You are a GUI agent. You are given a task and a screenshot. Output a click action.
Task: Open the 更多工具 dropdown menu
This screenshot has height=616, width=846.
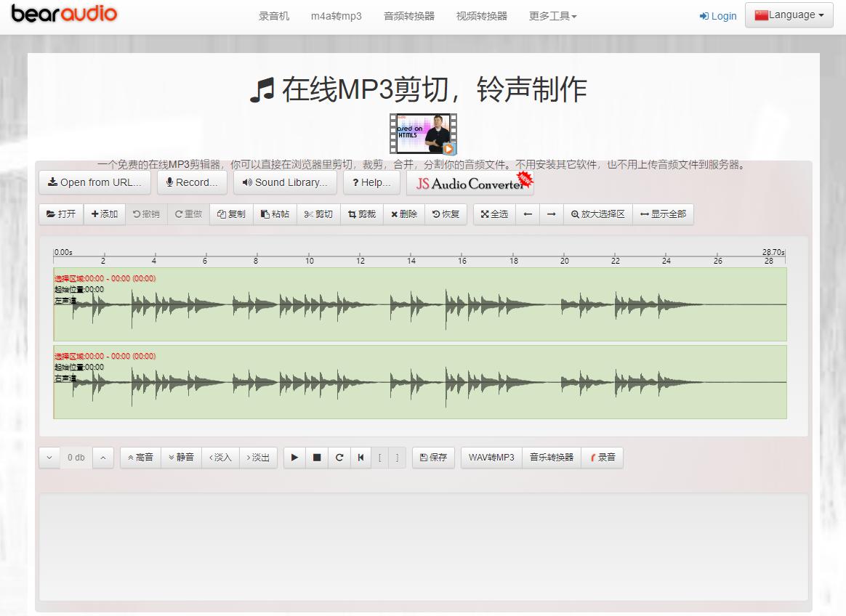(552, 15)
